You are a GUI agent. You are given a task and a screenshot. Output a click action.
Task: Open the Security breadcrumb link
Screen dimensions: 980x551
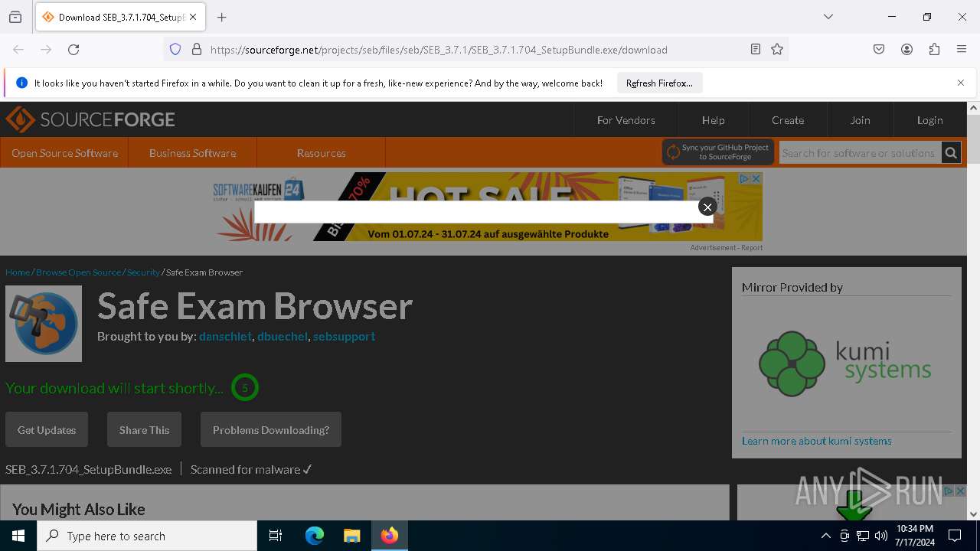pos(143,272)
